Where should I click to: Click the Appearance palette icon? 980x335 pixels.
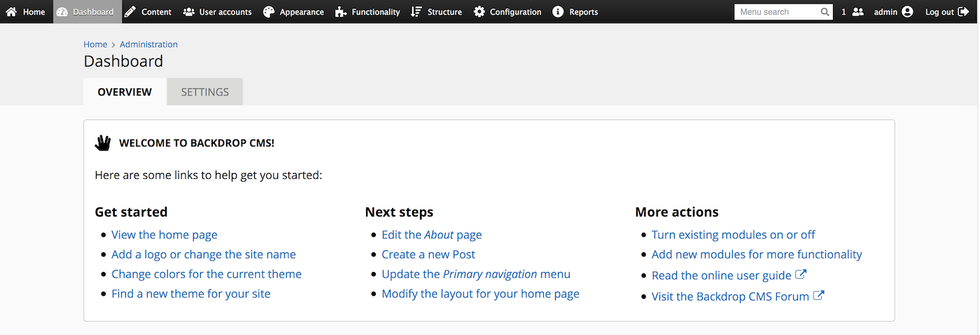pos(269,12)
